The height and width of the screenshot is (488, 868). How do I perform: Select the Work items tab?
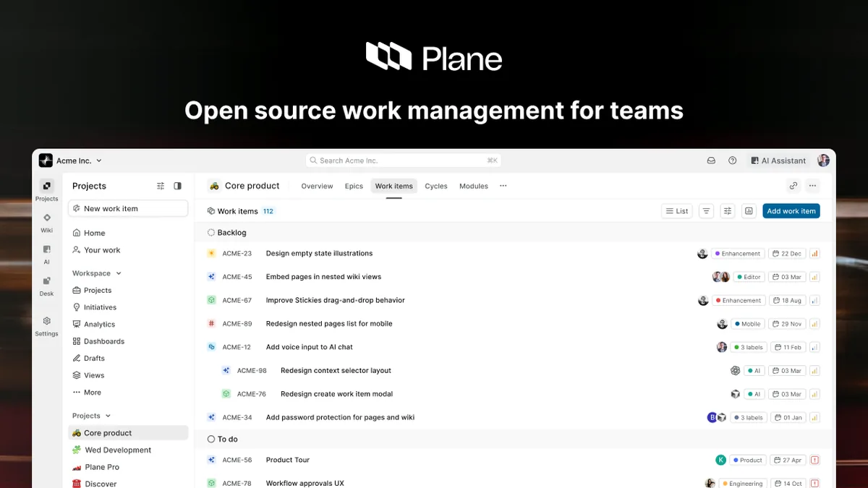[394, 186]
